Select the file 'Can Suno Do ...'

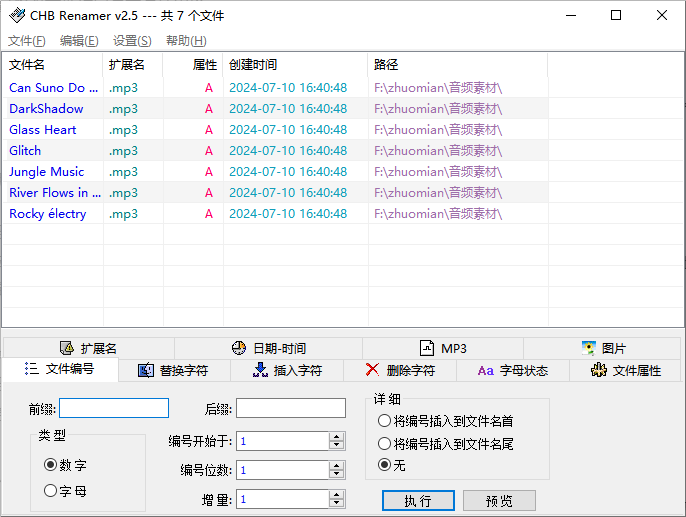(53, 87)
